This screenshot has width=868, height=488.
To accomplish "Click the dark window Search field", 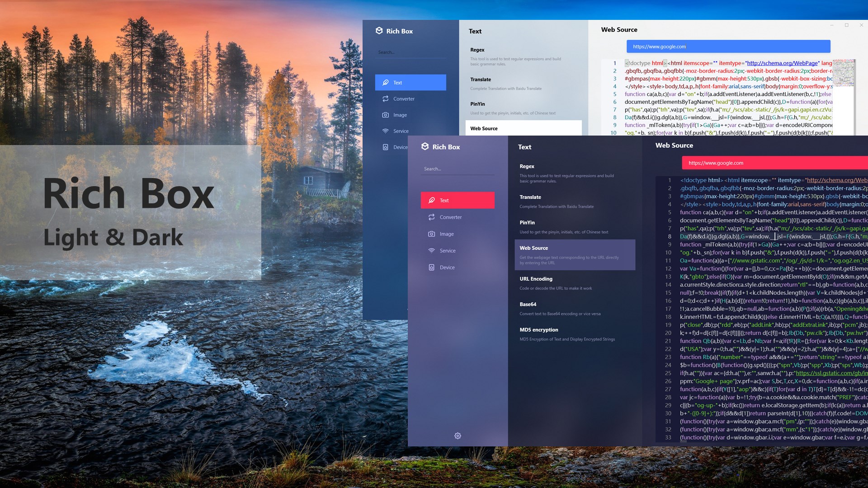I will pyautogui.click(x=457, y=169).
